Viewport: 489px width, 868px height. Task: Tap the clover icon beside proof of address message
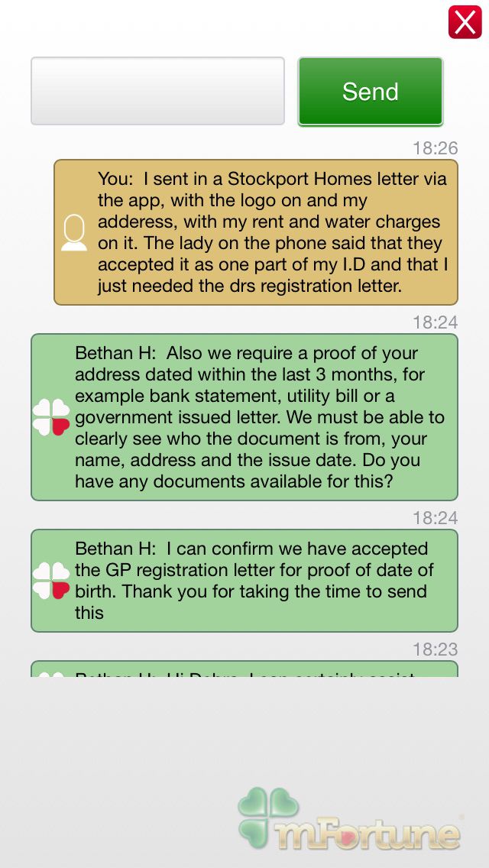51,417
